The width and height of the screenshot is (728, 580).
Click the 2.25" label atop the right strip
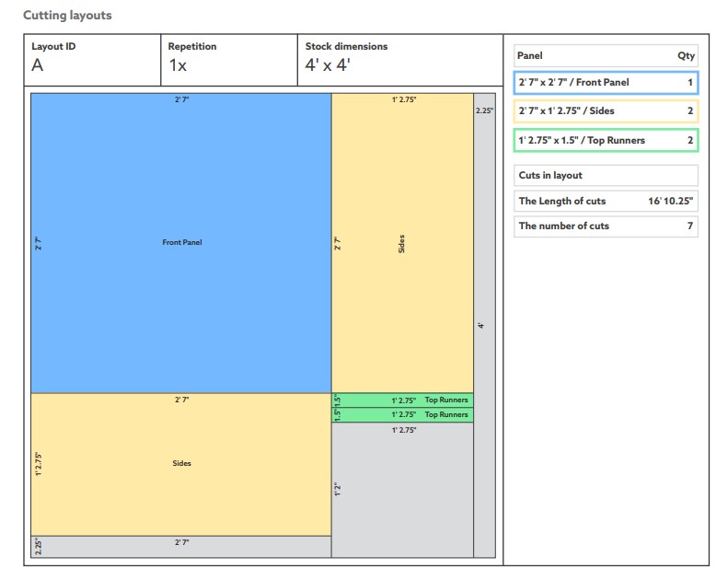(484, 110)
